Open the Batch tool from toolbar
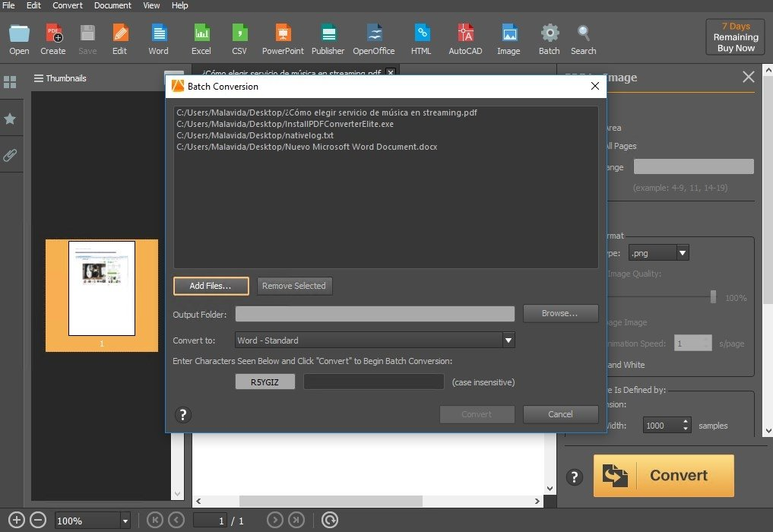This screenshot has width=773, height=532. [x=550, y=40]
